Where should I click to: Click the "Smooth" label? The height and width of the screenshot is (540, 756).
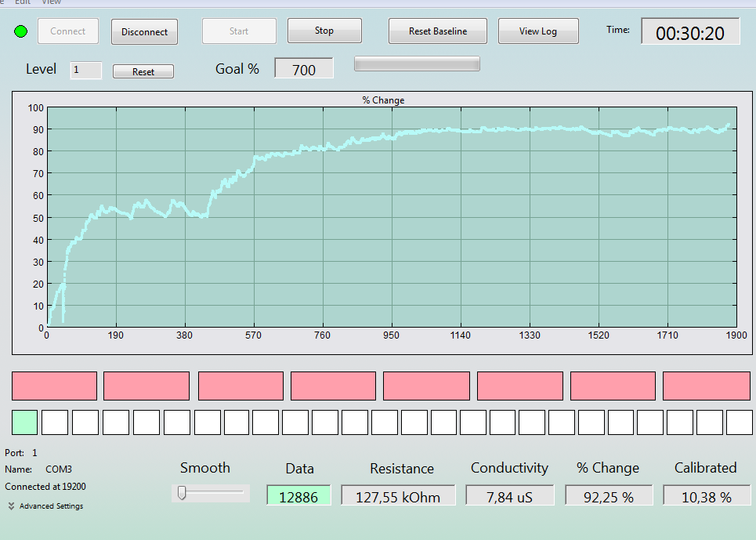(x=205, y=468)
